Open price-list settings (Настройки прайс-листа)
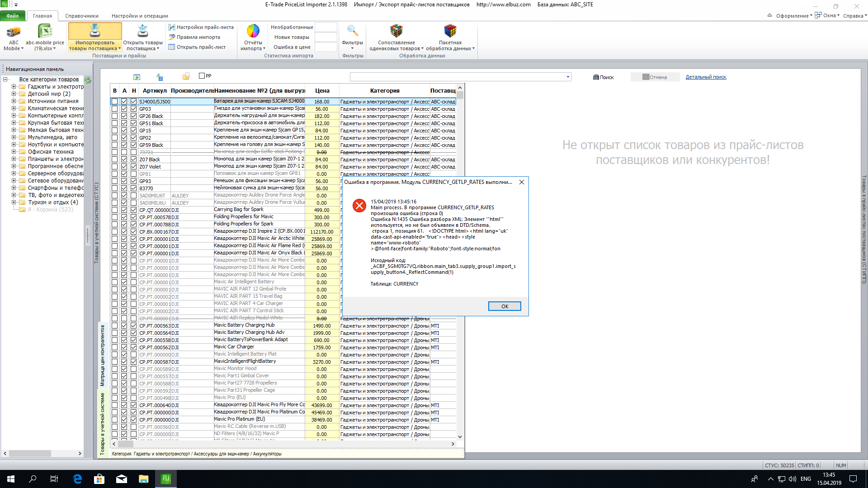Viewport: 868px width, 488px height. 201,27
